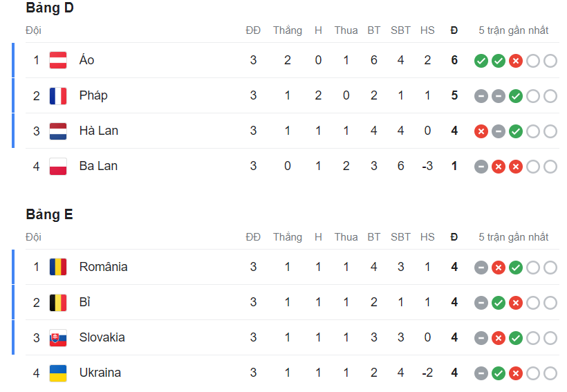This screenshot has height=392, width=567.
Task: Click the France flag icon
Action: click(58, 96)
